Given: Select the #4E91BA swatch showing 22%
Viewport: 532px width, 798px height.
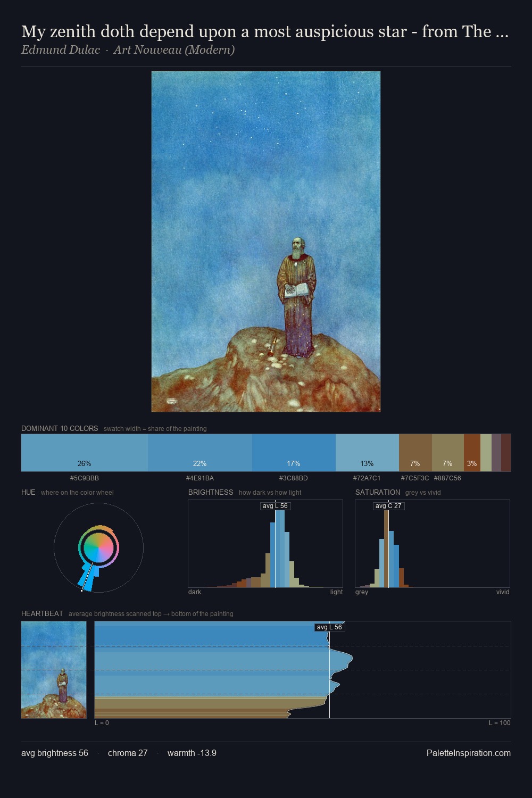Looking at the screenshot, I should pyautogui.click(x=200, y=453).
